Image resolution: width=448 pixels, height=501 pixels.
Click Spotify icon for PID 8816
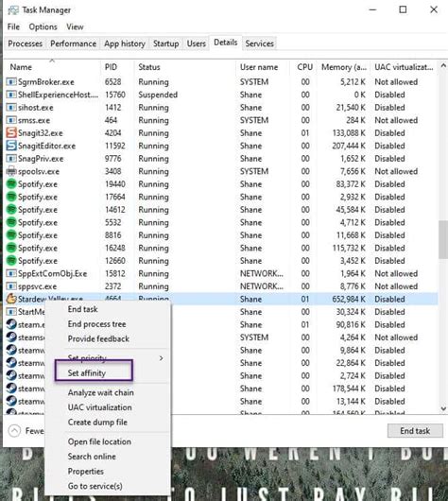[x=11, y=235]
